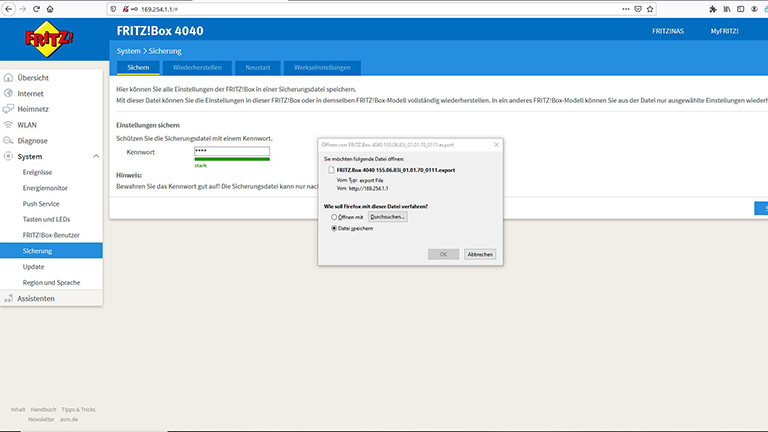Click the Kennwort password field
The height and width of the screenshot is (432, 768).
pyautogui.click(x=232, y=151)
